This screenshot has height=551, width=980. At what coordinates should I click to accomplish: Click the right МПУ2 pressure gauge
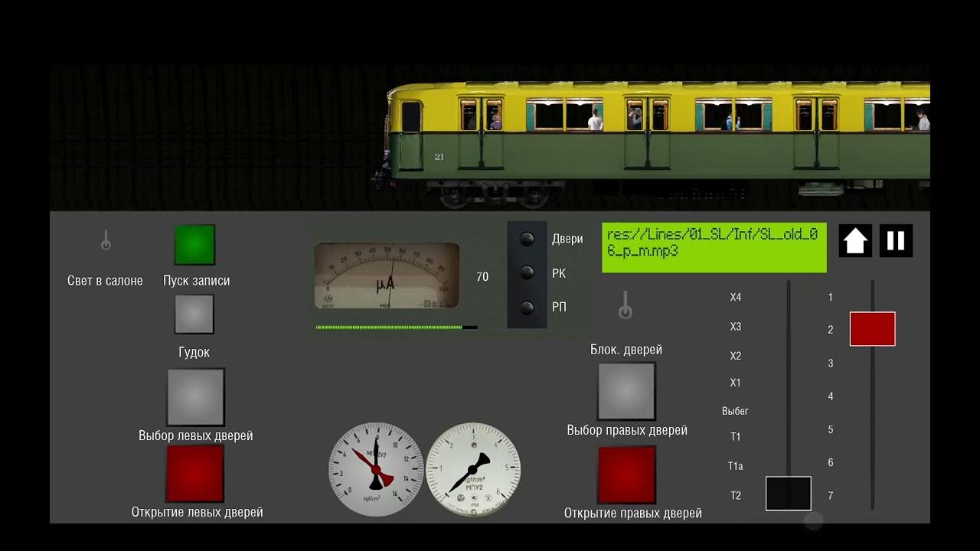(x=473, y=470)
